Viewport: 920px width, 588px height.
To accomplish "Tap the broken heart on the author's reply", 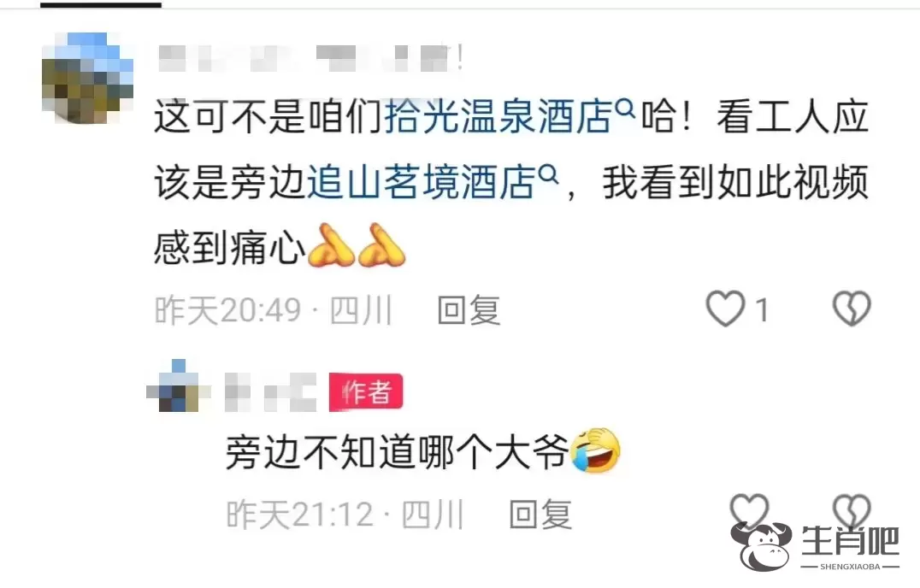I will click(852, 510).
